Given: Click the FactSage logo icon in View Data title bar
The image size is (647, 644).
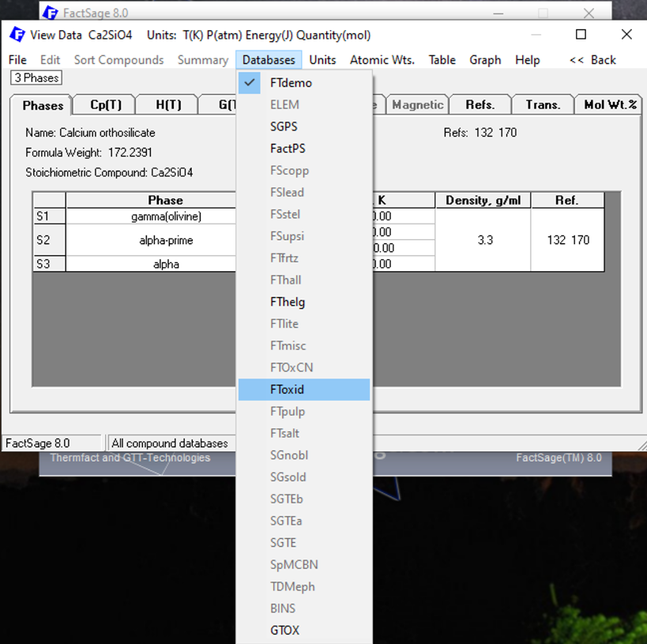Looking at the screenshot, I should coord(17,35).
